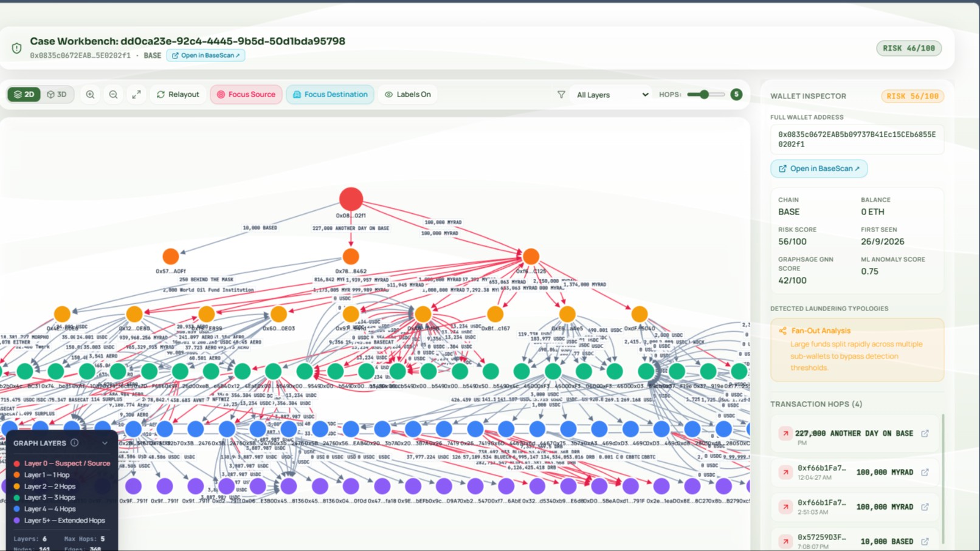Click the Relayout button
The image size is (980, 551).
[x=178, y=95]
